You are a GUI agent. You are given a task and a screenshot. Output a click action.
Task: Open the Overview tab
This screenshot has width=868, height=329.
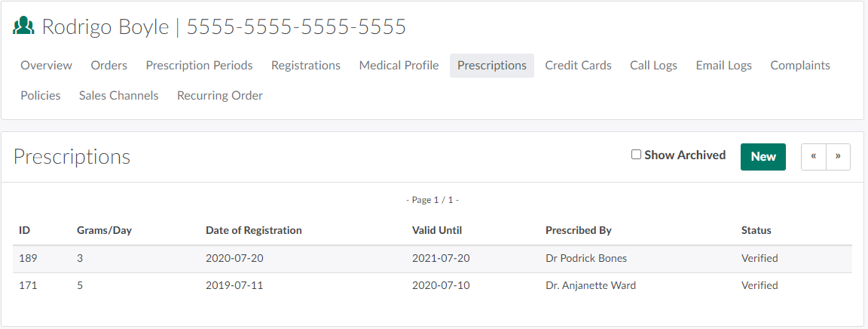pyautogui.click(x=47, y=66)
